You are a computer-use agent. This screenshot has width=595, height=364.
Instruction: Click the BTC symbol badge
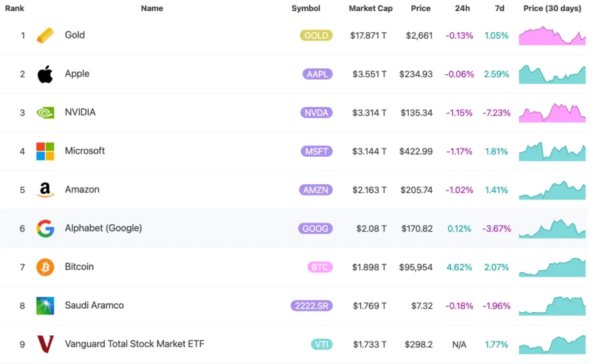point(320,267)
